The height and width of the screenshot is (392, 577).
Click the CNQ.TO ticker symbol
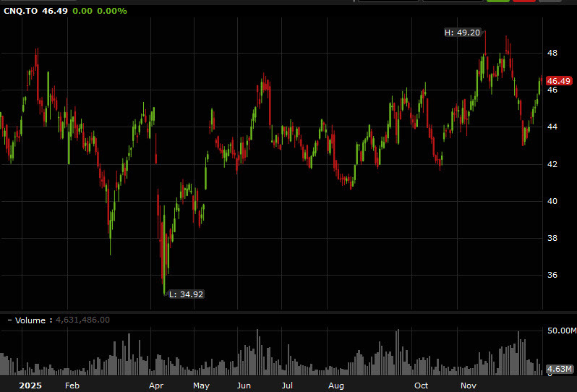pos(20,11)
